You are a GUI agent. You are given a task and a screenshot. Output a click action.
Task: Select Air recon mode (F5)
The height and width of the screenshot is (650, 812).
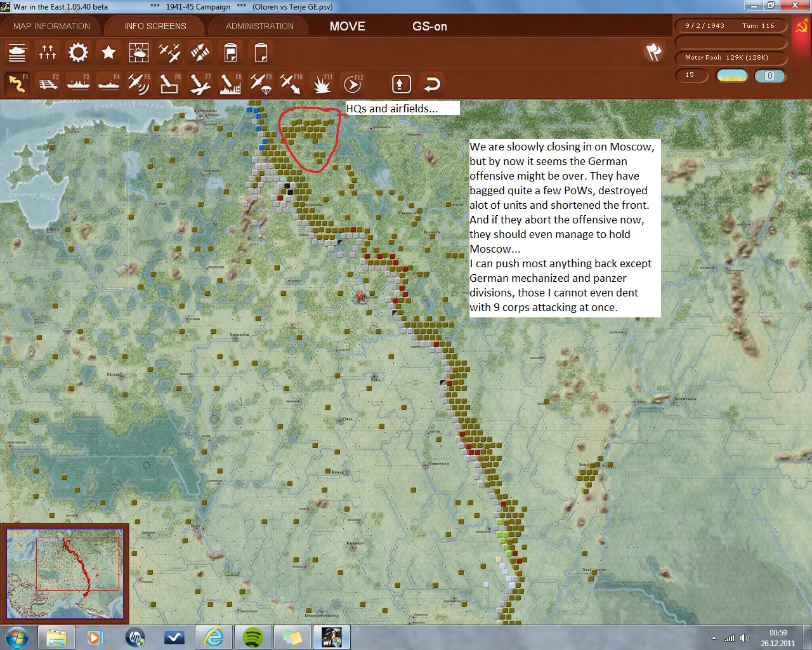tap(139, 84)
